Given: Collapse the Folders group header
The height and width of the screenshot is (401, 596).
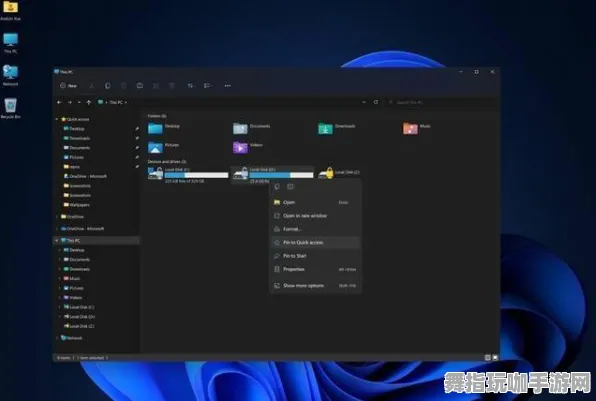Looking at the screenshot, I should click(x=157, y=116).
